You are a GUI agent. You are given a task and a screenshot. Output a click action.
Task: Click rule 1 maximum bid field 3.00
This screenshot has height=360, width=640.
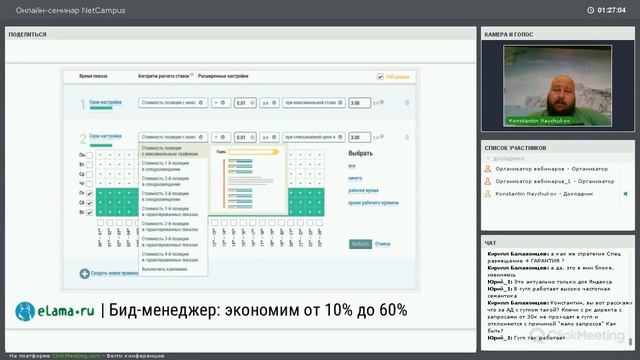point(359,103)
